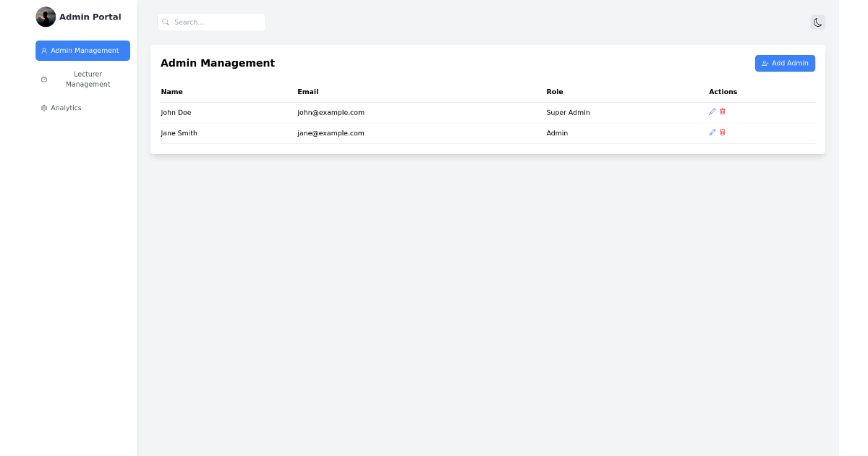Toggle dark mode with the moon icon

(x=818, y=22)
